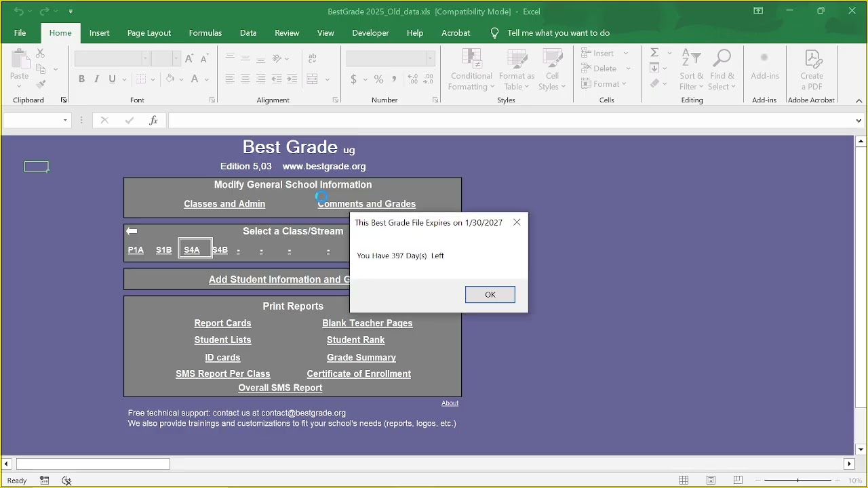Click the Decrease Indent icon
Image resolution: width=868 pixels, height=488 pixels.
tap(277, 79)
